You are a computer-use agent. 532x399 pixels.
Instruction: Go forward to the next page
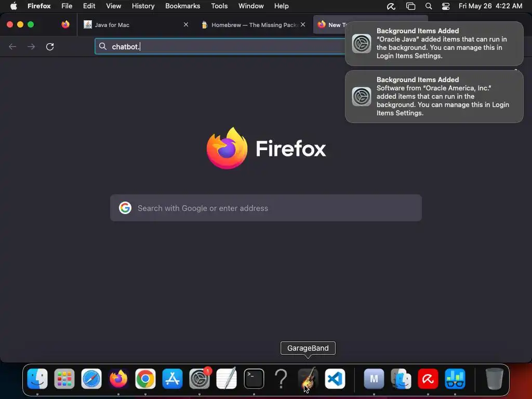coord(31,46)
